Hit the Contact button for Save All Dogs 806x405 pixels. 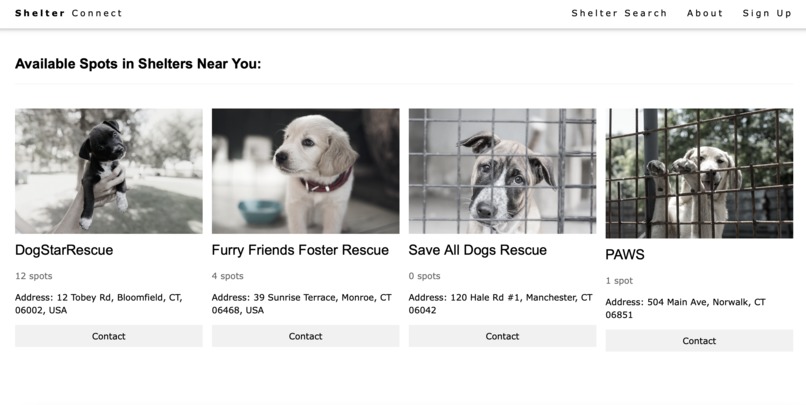tap(502, 336)
